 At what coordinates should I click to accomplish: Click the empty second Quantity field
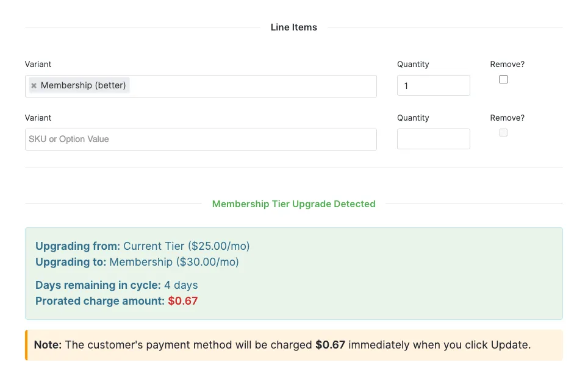(434, 139)
